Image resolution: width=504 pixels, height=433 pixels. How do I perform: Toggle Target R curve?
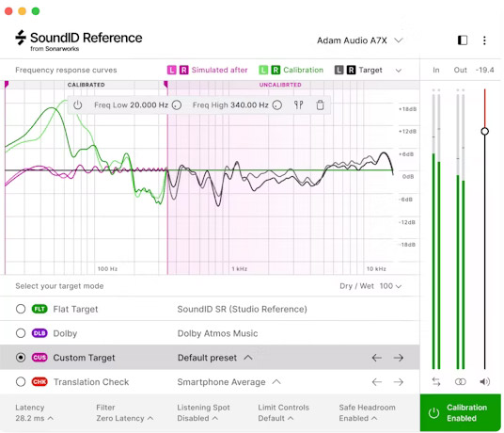point(351,70)
